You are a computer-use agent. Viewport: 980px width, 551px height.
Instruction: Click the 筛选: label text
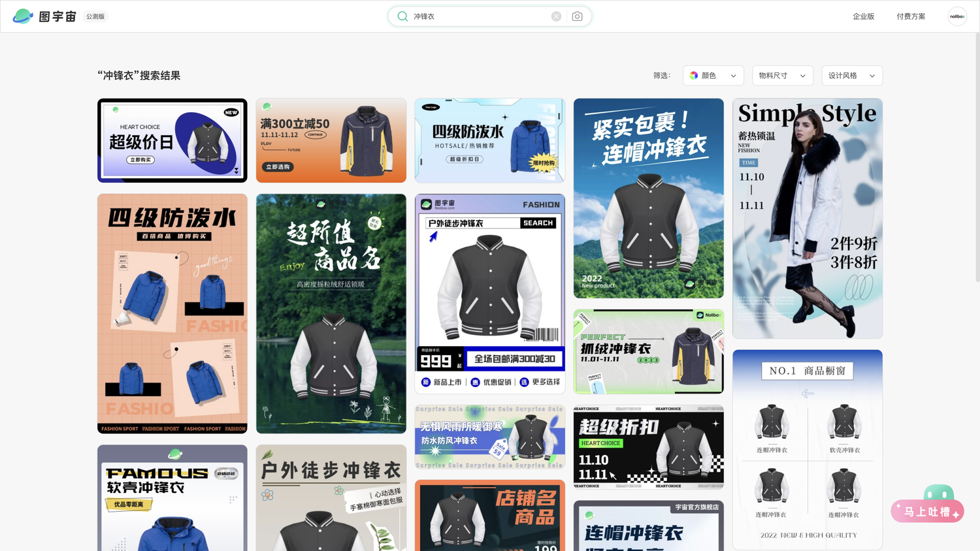662,76
